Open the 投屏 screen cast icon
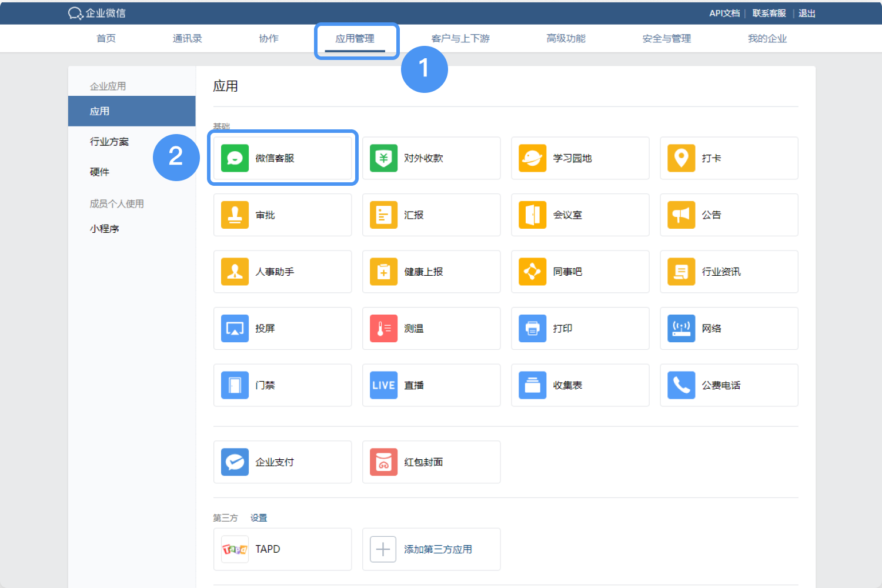Screen dimensions: 882x588 235,329
